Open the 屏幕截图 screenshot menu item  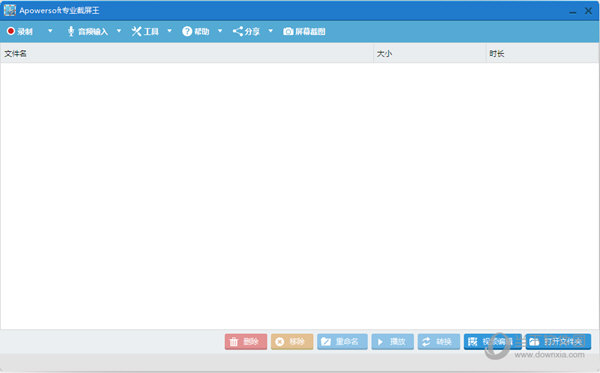(310, 31)
